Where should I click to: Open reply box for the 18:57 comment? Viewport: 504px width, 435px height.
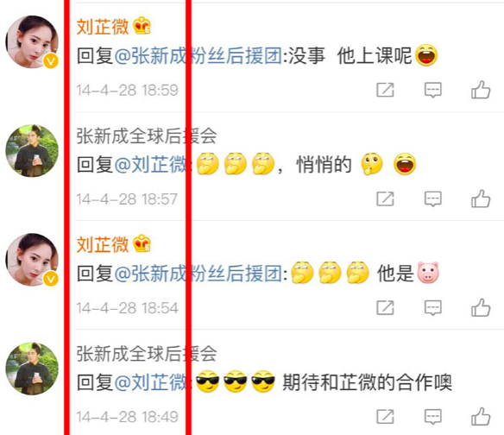pyautogui.click(x=433, y=199)
